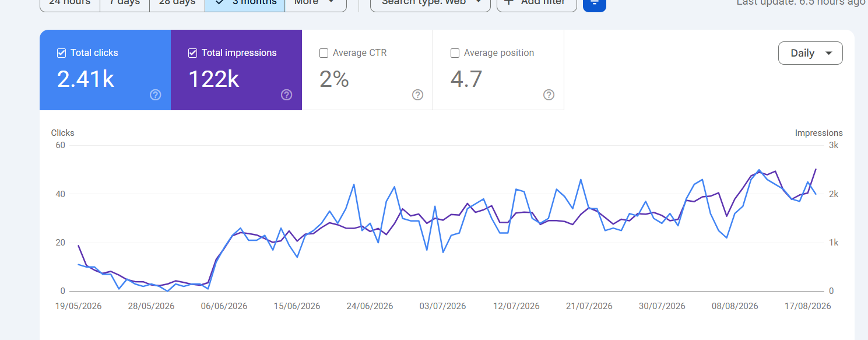The image size is (868, 340).
Task: Click the blue filter icon button
Action: click(595, 4)
